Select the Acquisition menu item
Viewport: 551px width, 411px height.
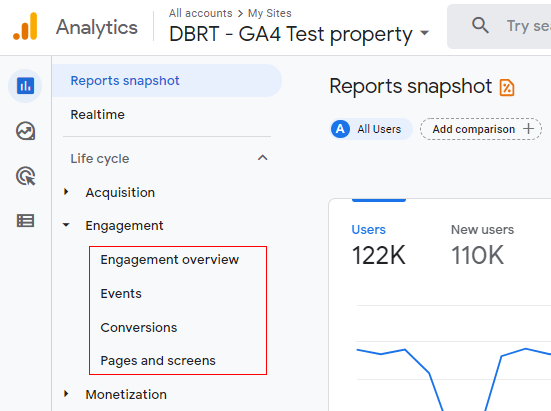[120, 193]
